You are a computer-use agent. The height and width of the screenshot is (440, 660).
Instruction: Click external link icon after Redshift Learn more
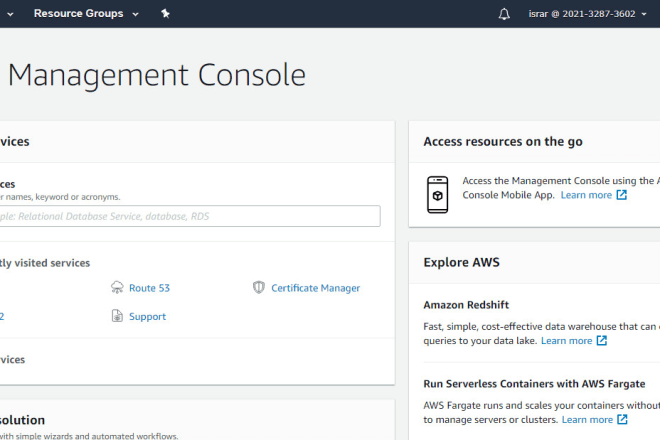click(x=602, y=340)
